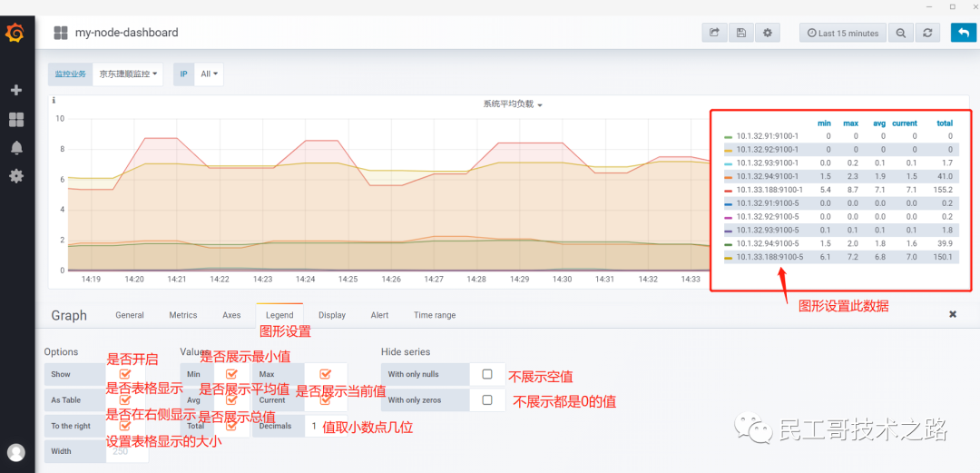The image size is (980, 473).
Task: Sort legend by total column header
Action: tap(945, 123)
